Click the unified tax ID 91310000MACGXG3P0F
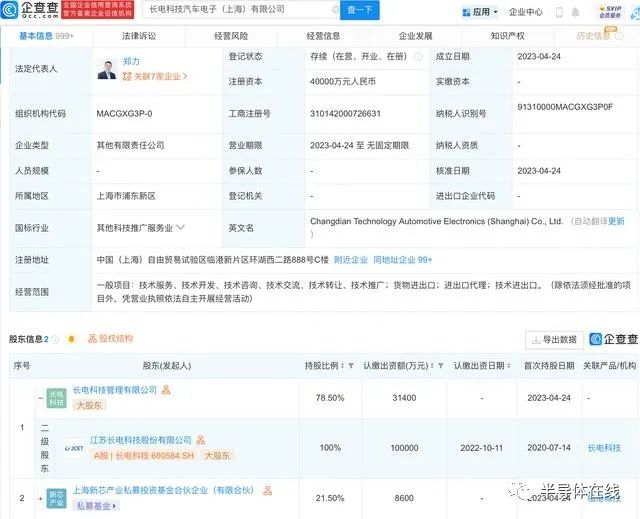Viewport: 640px width, 519px height. point(565,107)
